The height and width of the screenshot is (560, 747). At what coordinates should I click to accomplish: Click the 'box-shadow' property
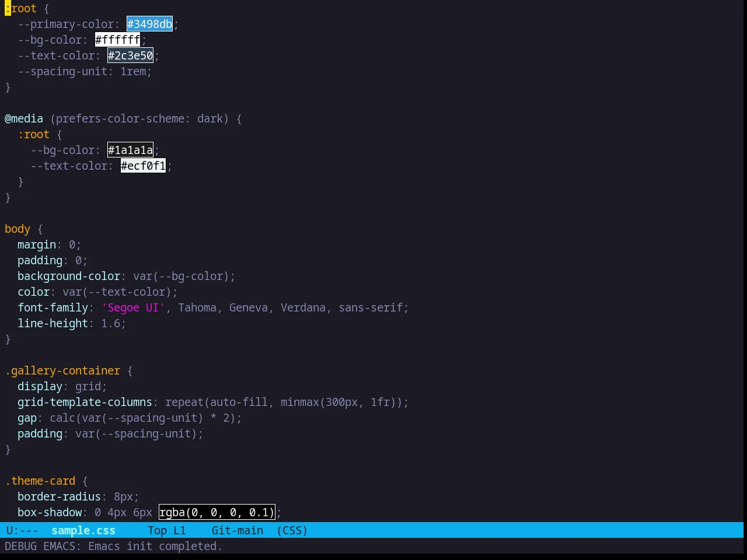tap(50, 512)
